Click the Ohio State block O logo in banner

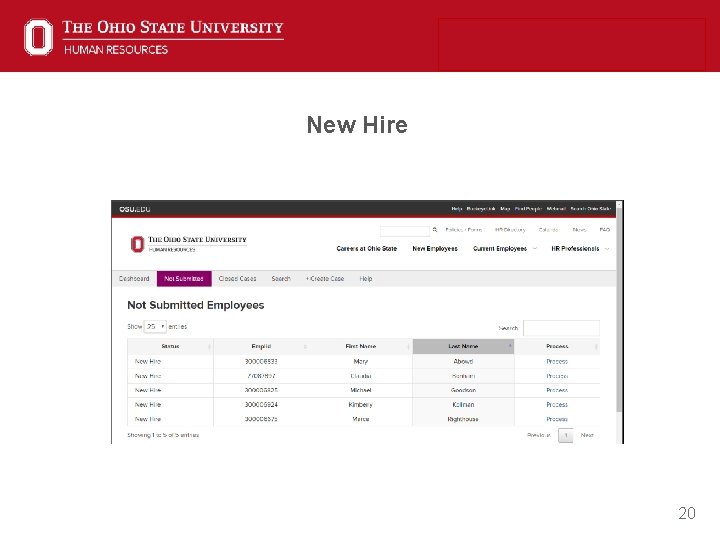39,37
